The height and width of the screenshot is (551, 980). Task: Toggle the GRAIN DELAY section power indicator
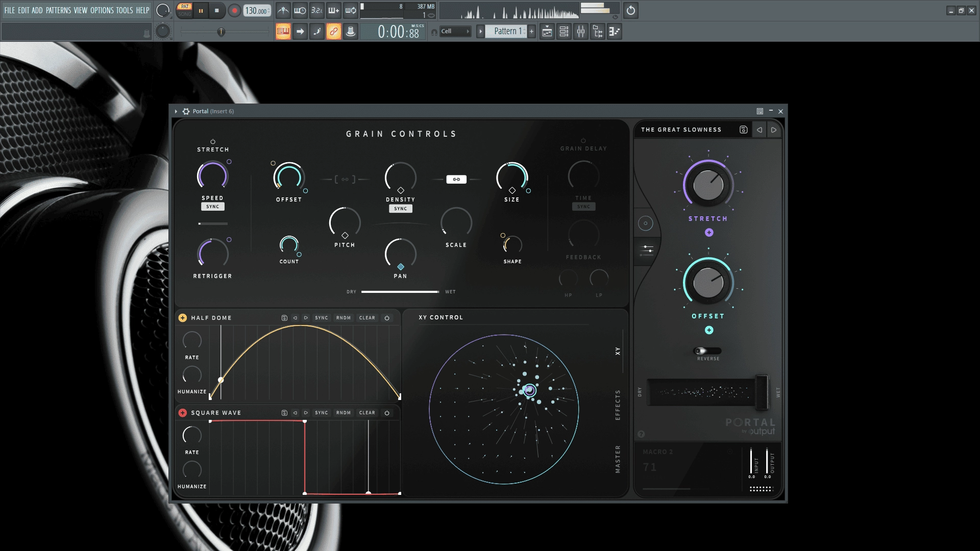click(x=583, y=141)
